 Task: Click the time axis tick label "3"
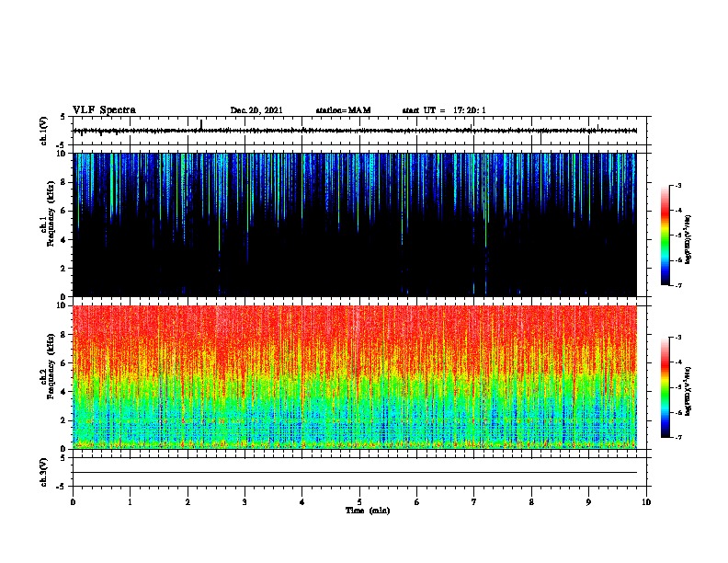pyautogui.click(x=245, y=502)
